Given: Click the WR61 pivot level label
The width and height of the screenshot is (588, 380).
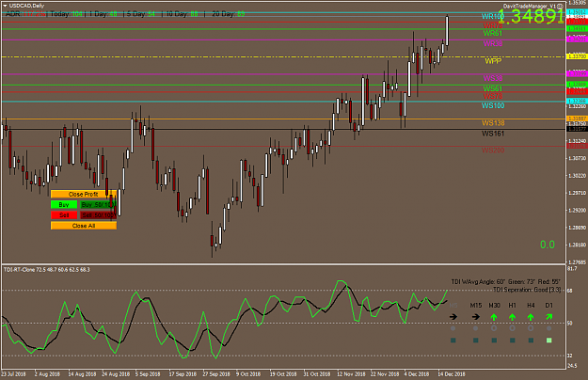Looking at the screenshot, I should tap(493, 33).
